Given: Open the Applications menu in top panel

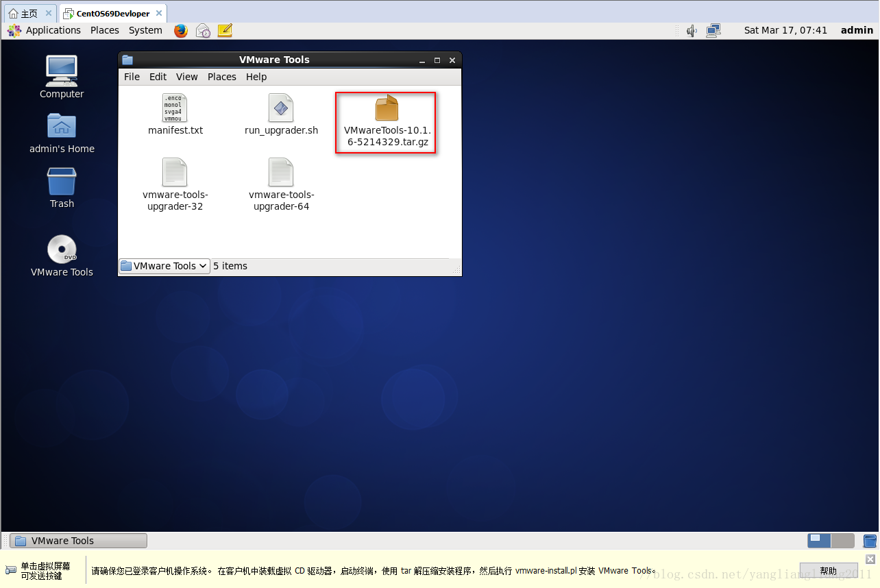Looking at the screenshot, I should click(53, 30).
